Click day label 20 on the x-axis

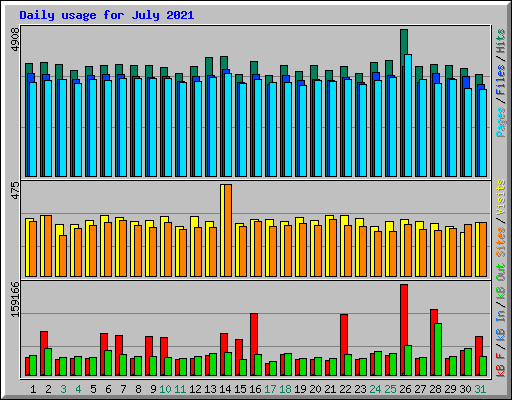[x=315, y=389]
